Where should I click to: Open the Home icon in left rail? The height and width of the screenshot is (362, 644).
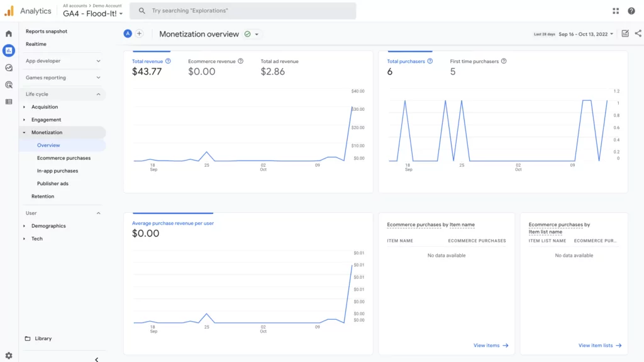tap(9, 33)
